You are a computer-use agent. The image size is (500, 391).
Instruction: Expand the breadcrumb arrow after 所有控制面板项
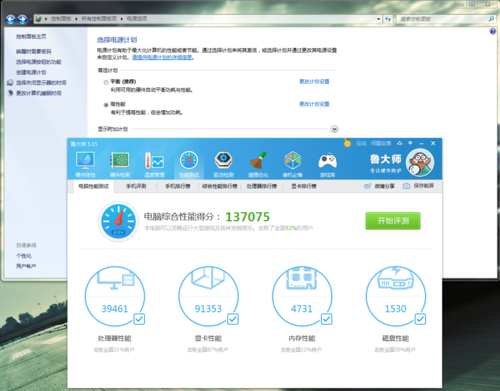click(x=122, y=19)
